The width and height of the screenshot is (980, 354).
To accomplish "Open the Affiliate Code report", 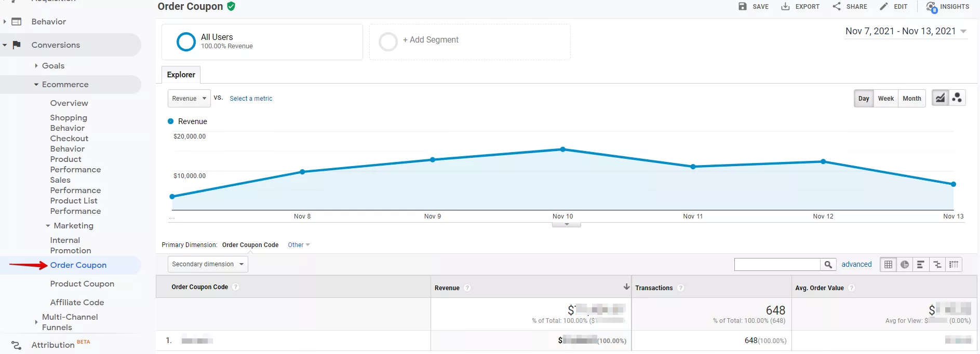I will click(x=77, y=303).
